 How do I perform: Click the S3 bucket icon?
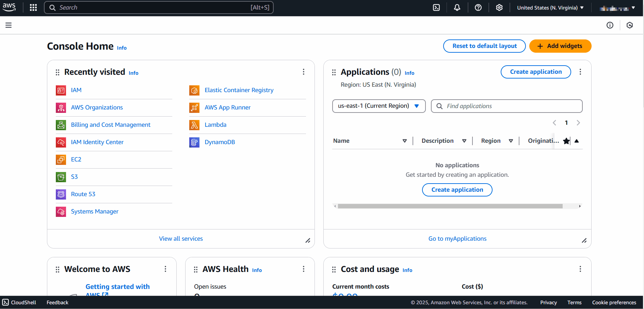tap(61, 177)
